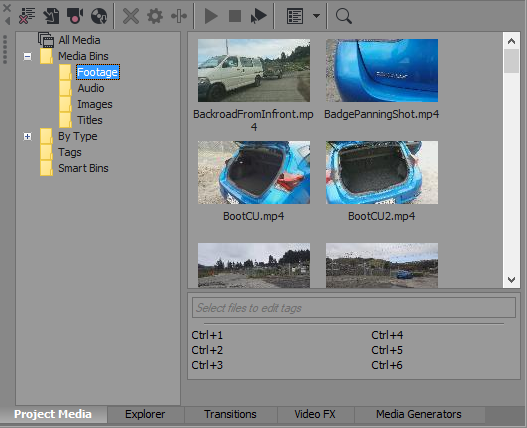The width and height of the screenshot is (527, 428).
Task: Switch to the Transitions tab
Action: [x=230, y=414]
